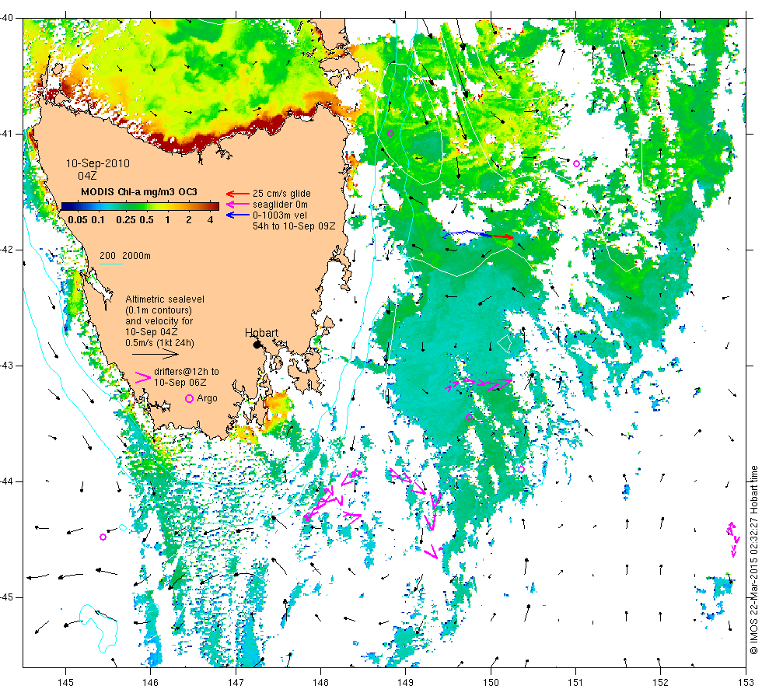Click the Argo float circle near 148.8E 41S
The image size is (762, 700).
tap(390, 133)
